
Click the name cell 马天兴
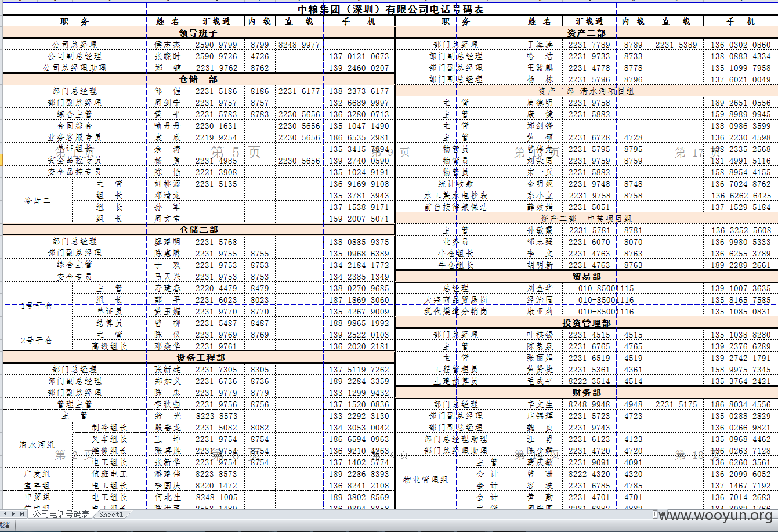pyautogui.click(x=168, y=277)
